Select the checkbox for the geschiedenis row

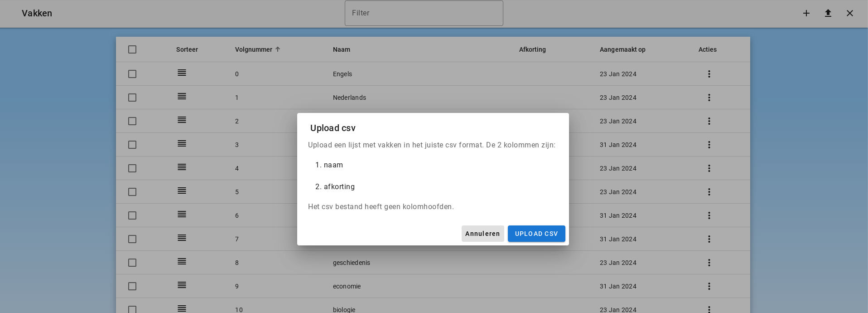[132, 263]
